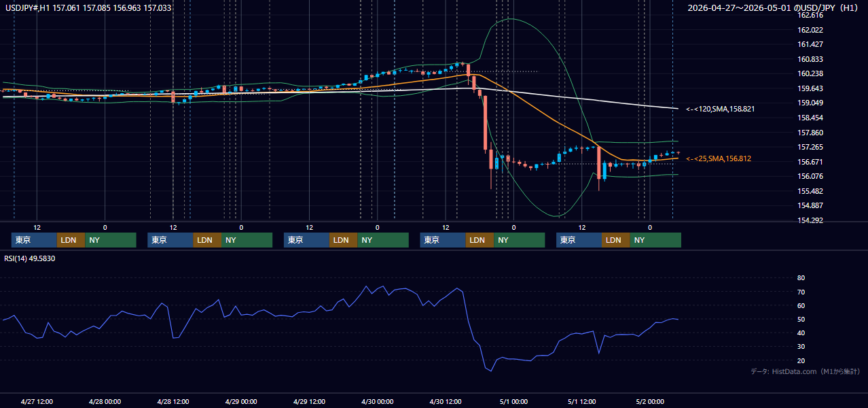Click price axis value 162.022
The width and height of the screenshot is (868, 408).
click(x=810, y=30)
